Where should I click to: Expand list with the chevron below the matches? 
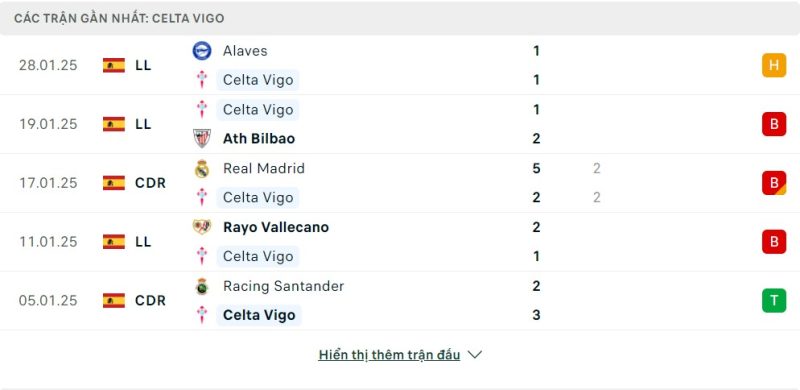click(x=474, y=354)
